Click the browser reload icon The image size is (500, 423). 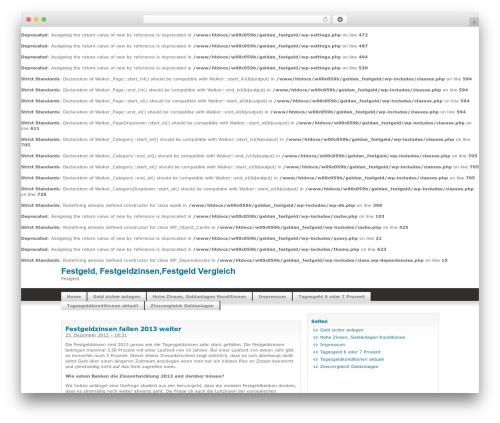[x=325, y=20]
